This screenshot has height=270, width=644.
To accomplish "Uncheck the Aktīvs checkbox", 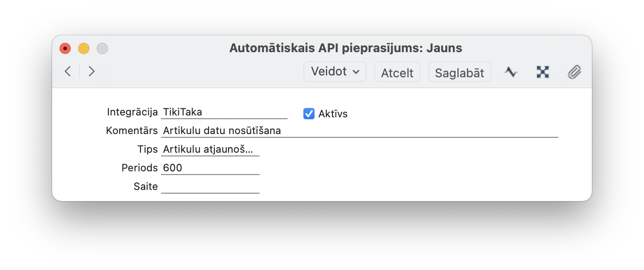I will click(x=309, y=114).
